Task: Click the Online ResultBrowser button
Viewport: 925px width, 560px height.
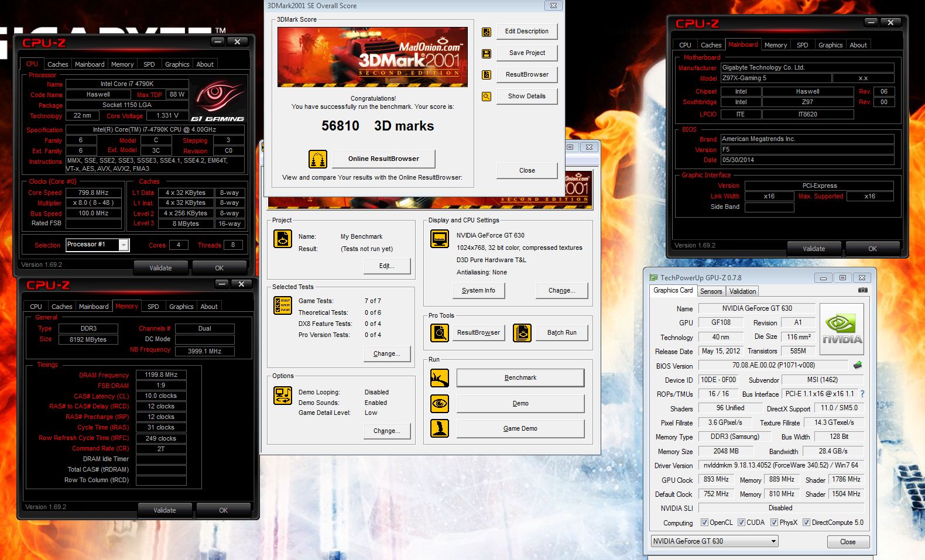Action: pos(383,159)
